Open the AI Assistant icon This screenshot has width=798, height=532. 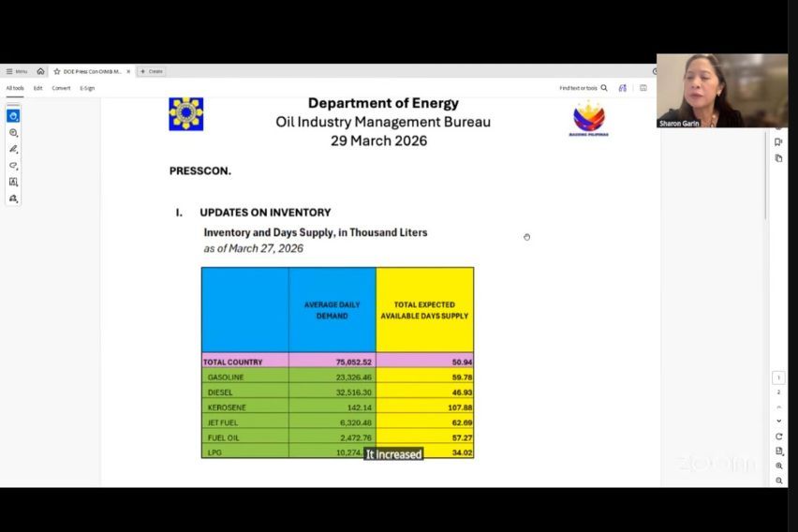623,88
